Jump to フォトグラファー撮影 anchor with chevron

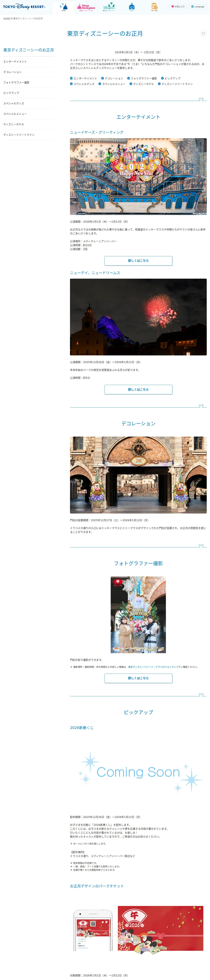[142, 78]
